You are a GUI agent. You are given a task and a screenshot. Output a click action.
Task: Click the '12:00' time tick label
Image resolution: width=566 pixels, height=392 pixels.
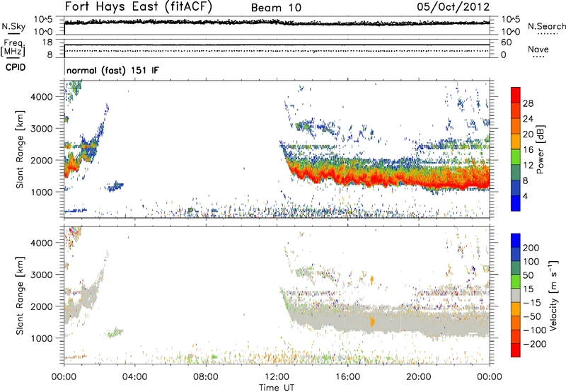pyautogui.click(x=277, y=377)
